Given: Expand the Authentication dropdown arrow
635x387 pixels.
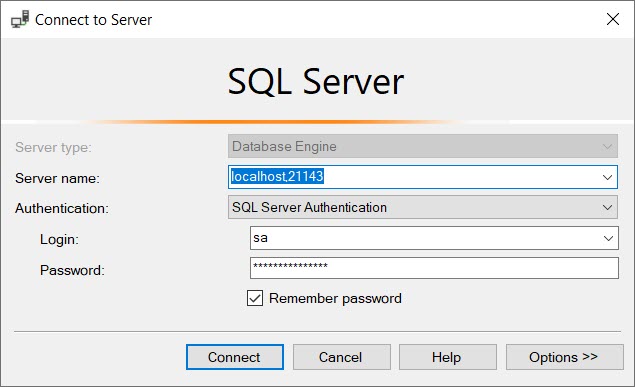Looking at the screenshot, I should pyautogui.click(x=607, y=208).
